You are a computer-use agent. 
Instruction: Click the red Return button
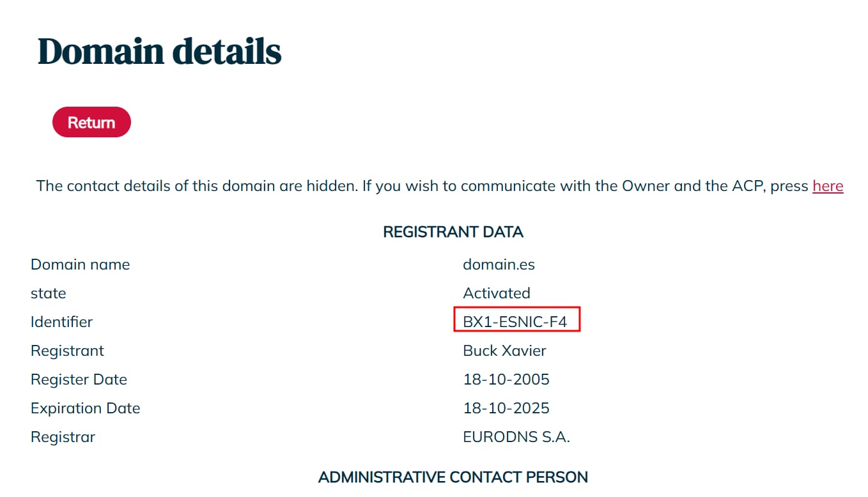click(x=91, y=122)
